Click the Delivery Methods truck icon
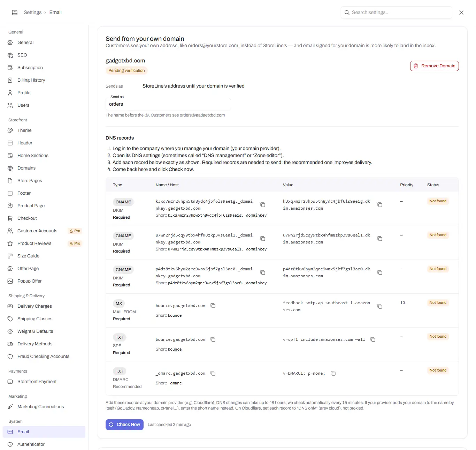The height and width of the screenshot is (450, 476). click(10, 344)
